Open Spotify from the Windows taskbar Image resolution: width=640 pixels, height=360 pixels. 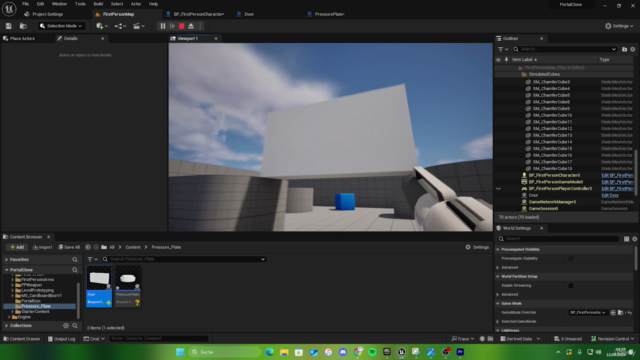point(372,352)
